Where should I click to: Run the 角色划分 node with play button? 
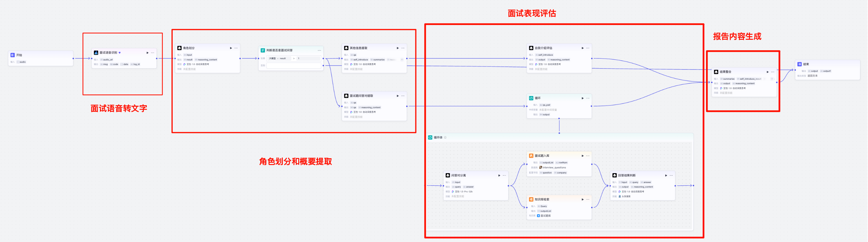231,48
